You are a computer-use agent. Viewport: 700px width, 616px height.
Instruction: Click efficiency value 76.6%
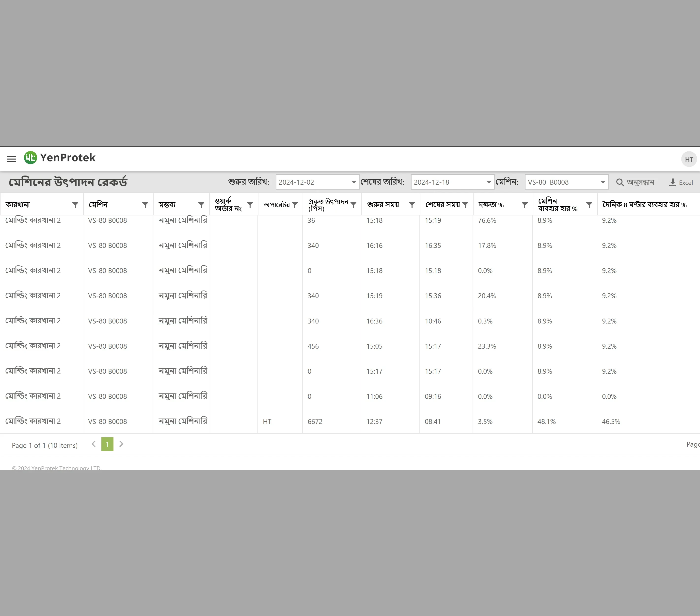coord(487,221)
